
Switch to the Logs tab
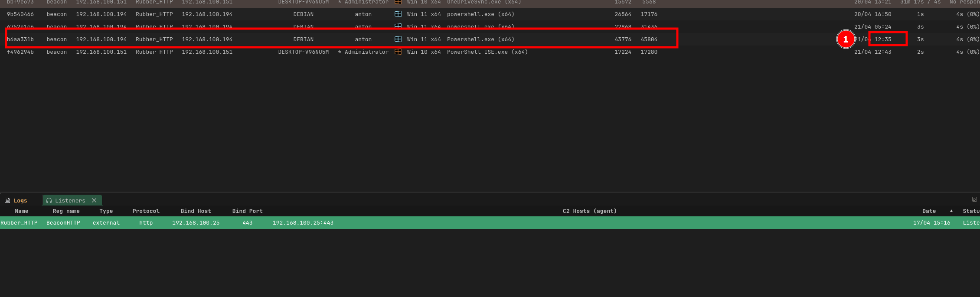coord(20,201)
